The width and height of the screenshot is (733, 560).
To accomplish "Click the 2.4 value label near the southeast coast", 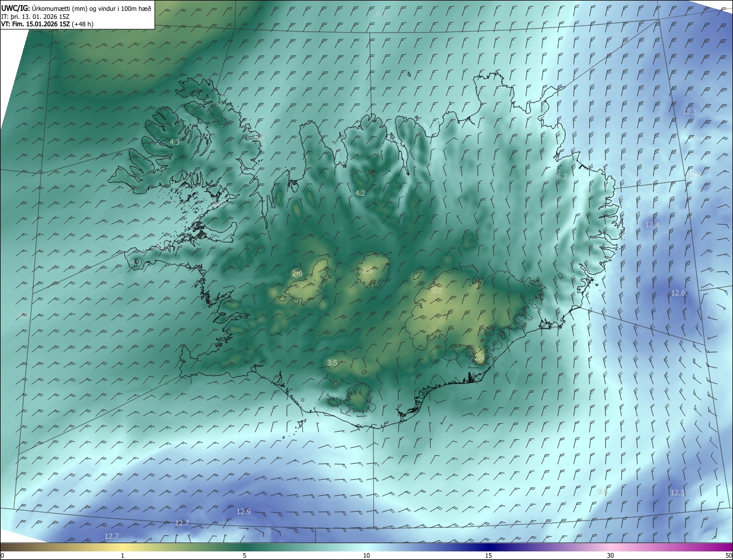I will pos(479,358).
